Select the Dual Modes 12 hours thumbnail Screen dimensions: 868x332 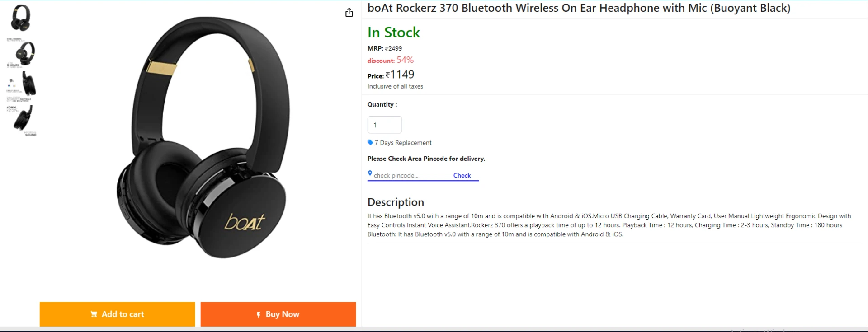pyautogui.click(x=21, y=54)
